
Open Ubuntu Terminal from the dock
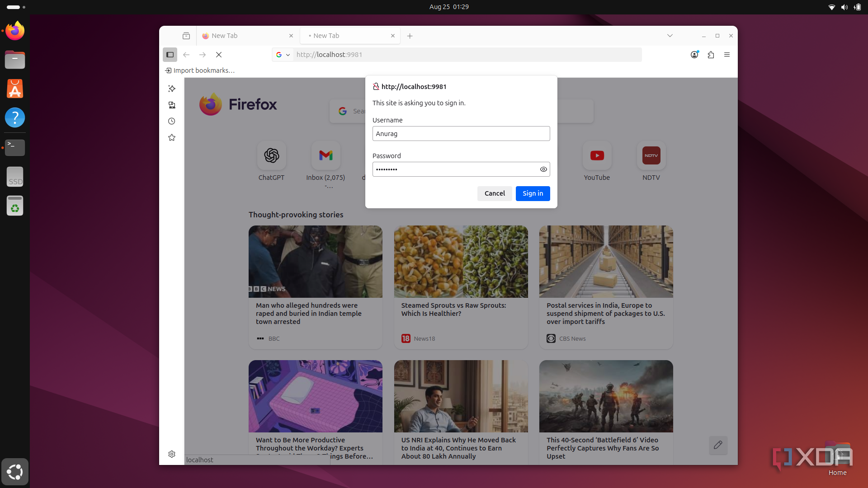(x=15, y=147)
